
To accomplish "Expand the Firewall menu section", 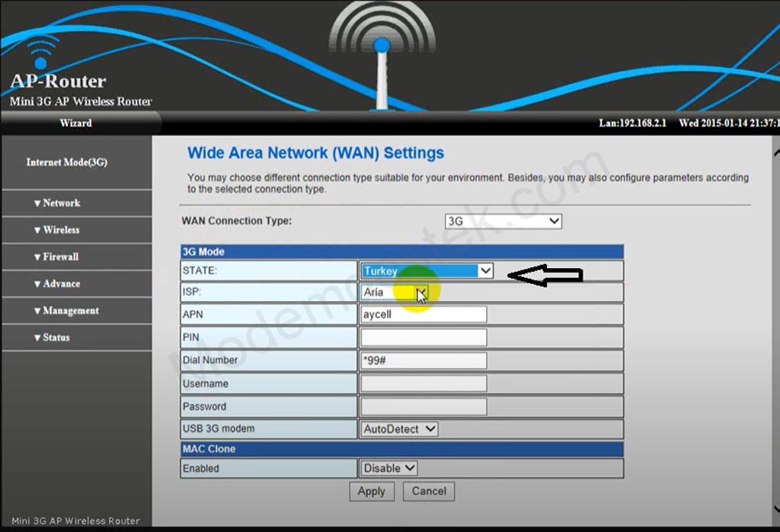I will click(x=57, y=257).
